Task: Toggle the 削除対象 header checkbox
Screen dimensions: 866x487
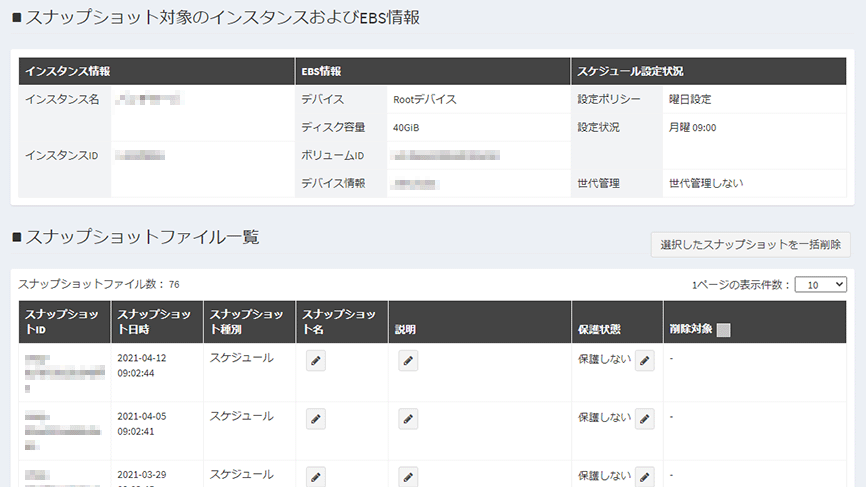Action: tap(724, 330)
